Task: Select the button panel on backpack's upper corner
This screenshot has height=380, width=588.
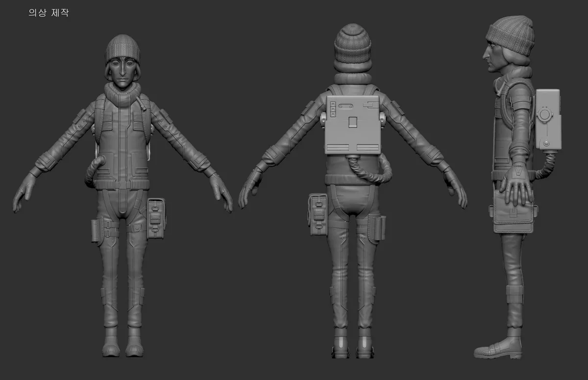Action: coord(333,109)
